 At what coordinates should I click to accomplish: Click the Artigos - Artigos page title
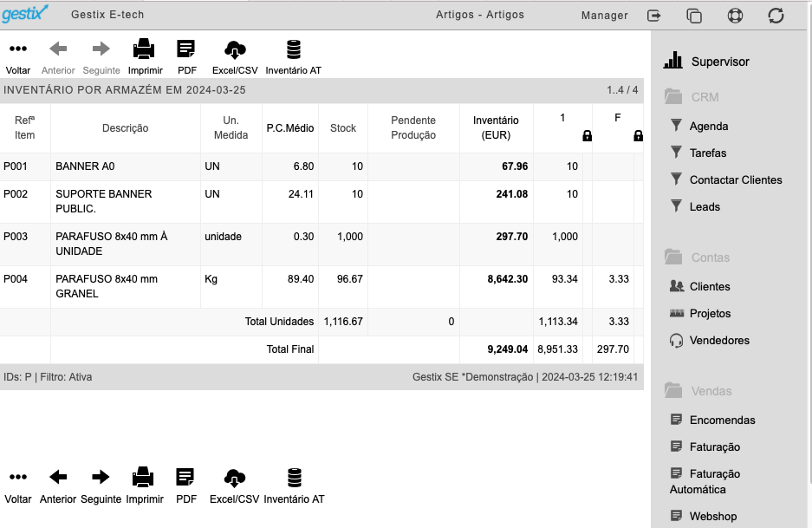tap(480, 15)
